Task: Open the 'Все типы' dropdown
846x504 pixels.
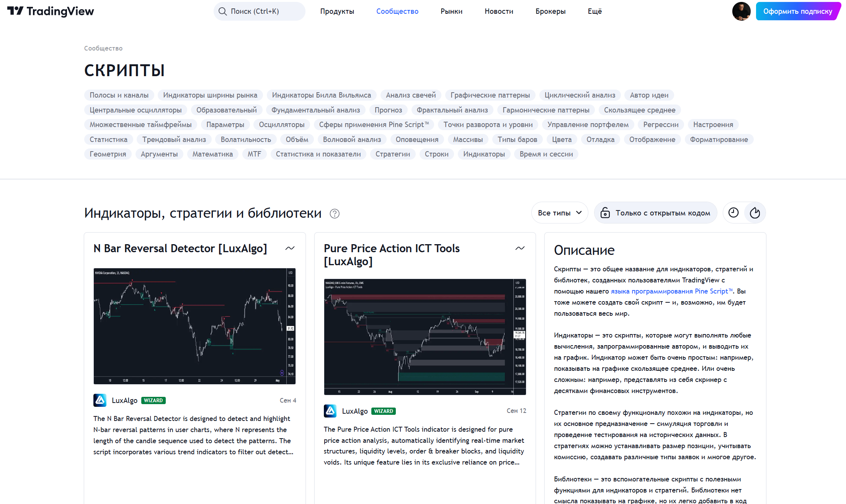Action: [560, 213]
